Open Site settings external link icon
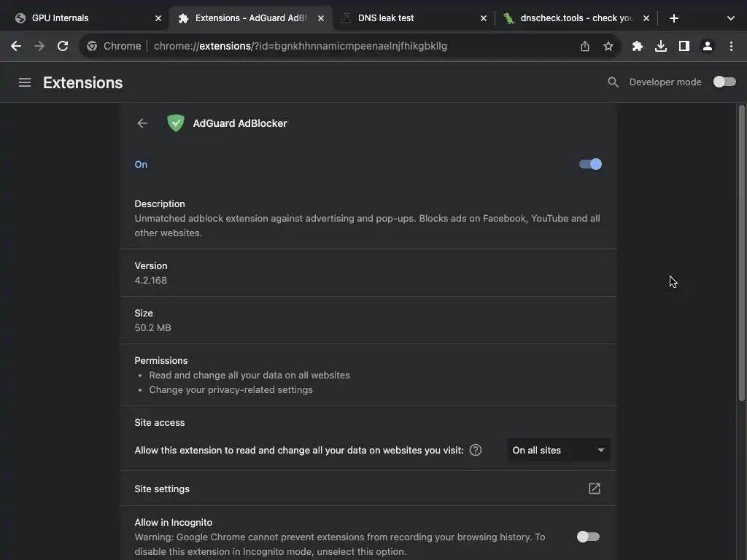The width and height of the screenshot is (747, 560). pyautogui.click(x=595, y=489)
